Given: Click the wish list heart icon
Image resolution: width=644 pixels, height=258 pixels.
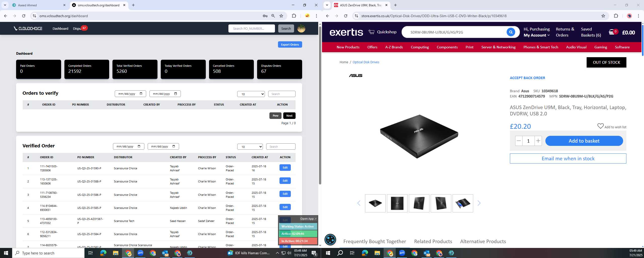Looking at the screenshot, I should click(x=600, y=126).
